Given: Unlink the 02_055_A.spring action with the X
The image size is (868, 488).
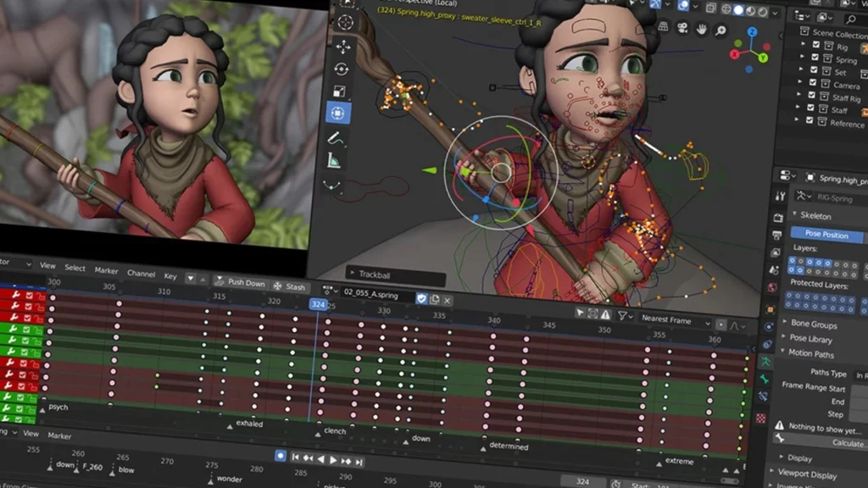Looking at the screenshot, I should pos(447,301).
